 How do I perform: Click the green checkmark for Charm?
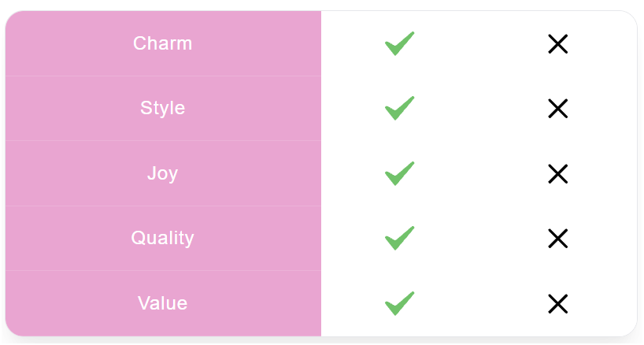click(400, 44)
